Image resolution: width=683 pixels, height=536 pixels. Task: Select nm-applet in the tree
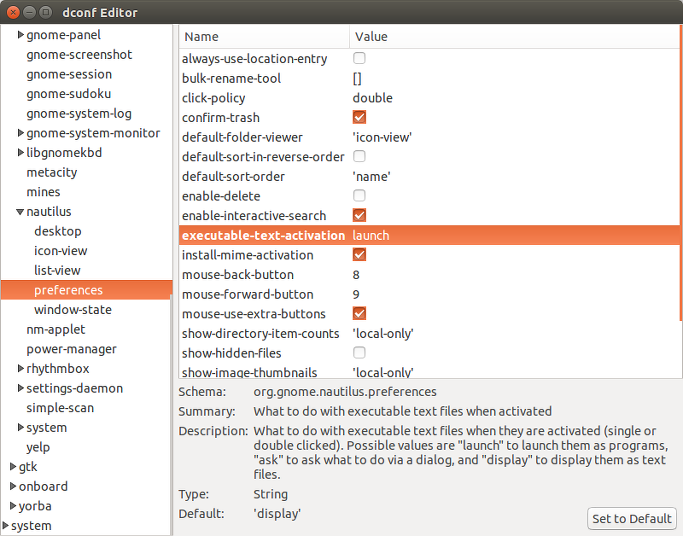coord(56,330)
